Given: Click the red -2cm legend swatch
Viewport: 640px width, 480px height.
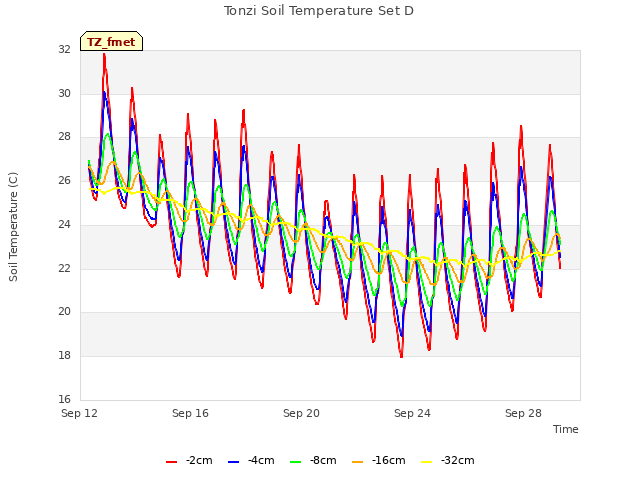Looking at the screenshot, I should pos(171,462).
